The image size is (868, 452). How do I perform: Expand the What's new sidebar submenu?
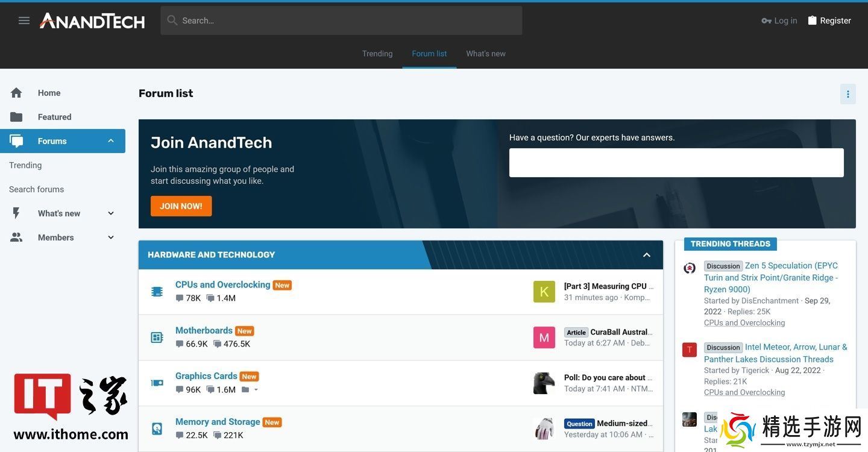coord(111,213)
